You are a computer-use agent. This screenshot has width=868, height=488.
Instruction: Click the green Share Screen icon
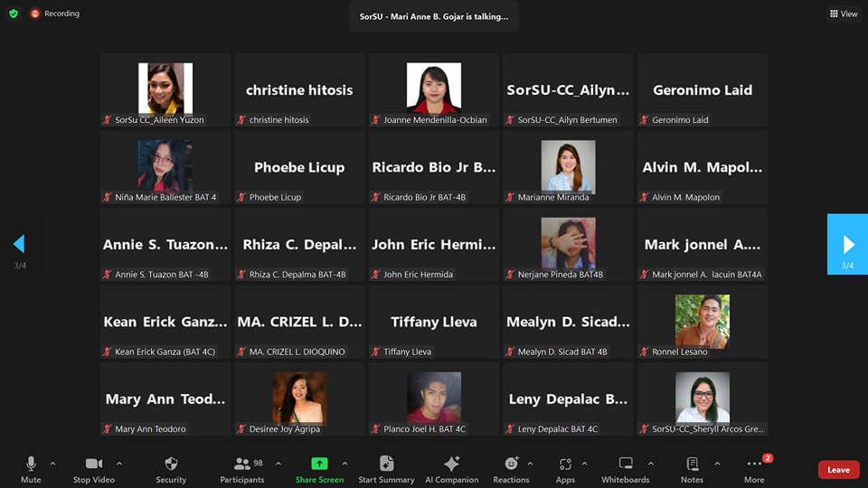tap(319, 464)
